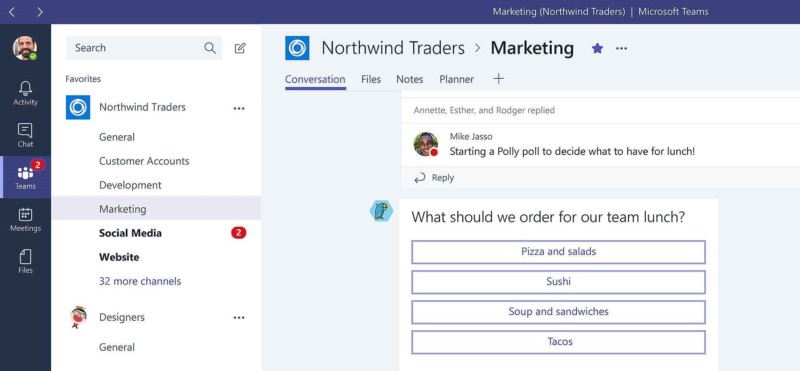Viewport: 800px width, 371px height.
Task: Click the Mike Jasso sender name
Action: pyautogui.click(x=471, y=136)
